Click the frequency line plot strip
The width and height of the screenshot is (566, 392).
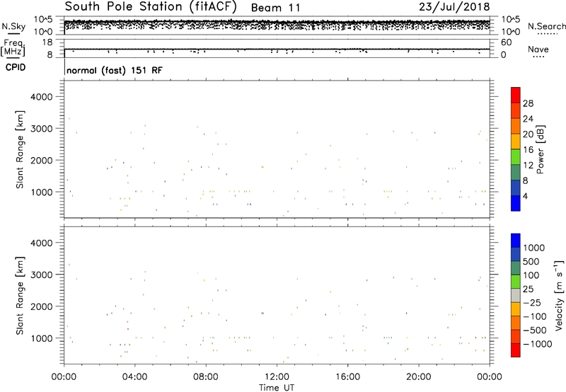tap(277, 48)
